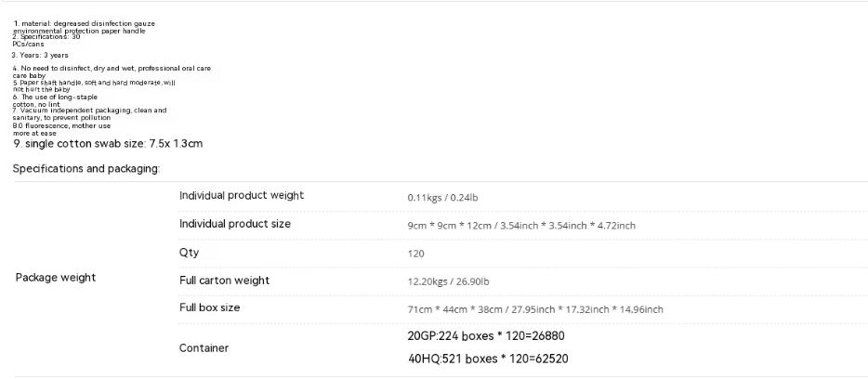Click the 'Full carton weight' label

(x=224, y=281)
